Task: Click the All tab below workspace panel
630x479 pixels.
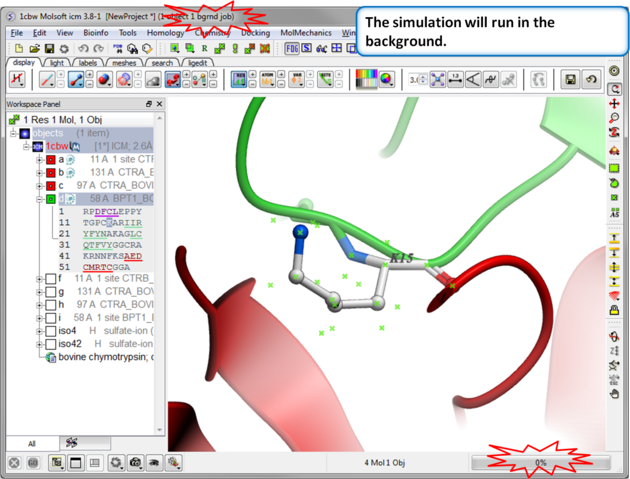Action: click(31, 443)
